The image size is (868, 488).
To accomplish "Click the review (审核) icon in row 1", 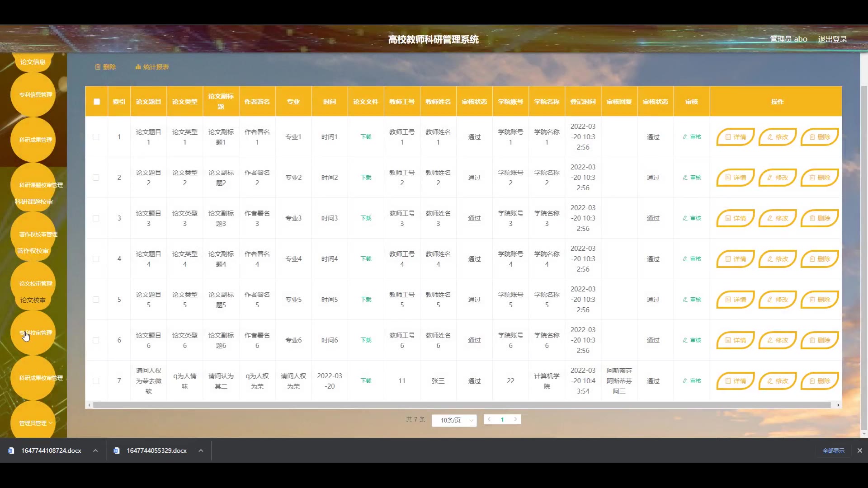I will [692, 137].
